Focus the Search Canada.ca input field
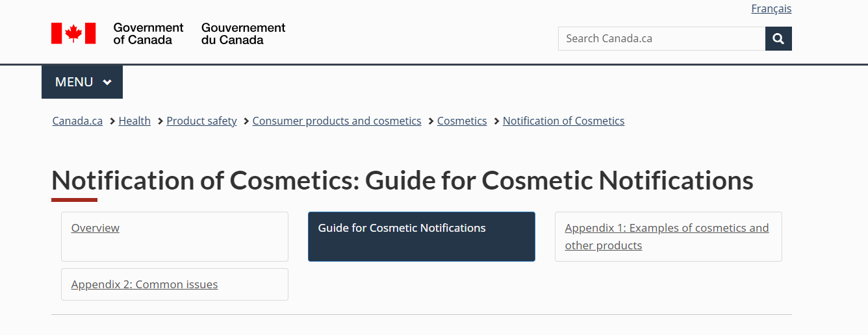The image size is (868, 335). pos(661,38)
